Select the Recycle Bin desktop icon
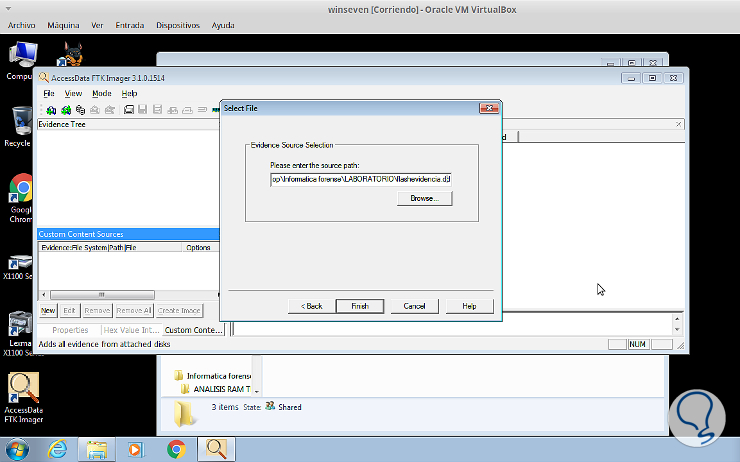 coord(20,126)
